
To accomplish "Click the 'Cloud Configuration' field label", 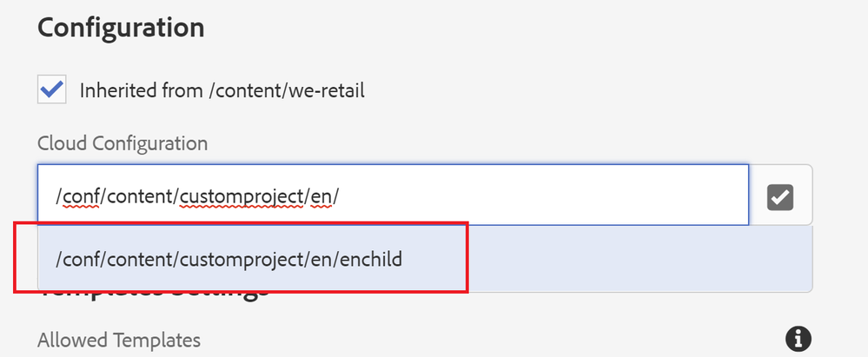I will pos(122,142).
